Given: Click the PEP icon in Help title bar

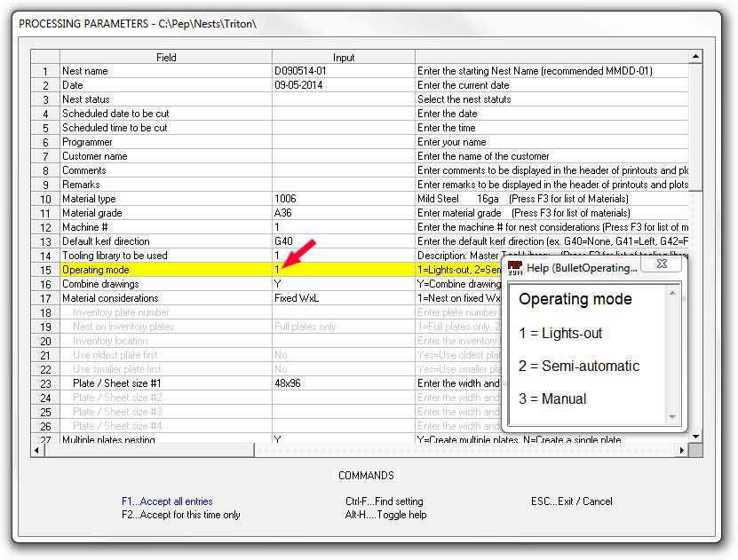Looking at the screenshot, I should (515, 267).
